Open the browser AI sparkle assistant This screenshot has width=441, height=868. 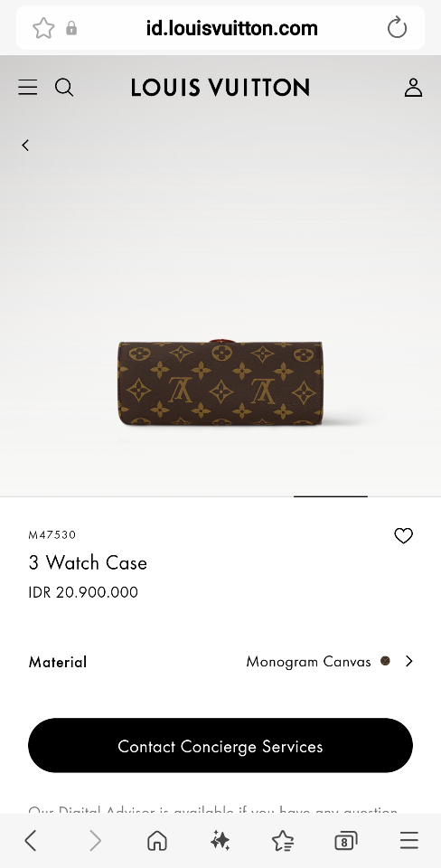(220, 841)
